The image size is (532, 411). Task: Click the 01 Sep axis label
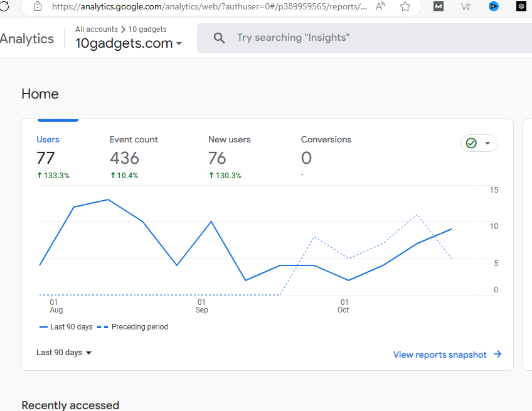(x=201, y=306)
